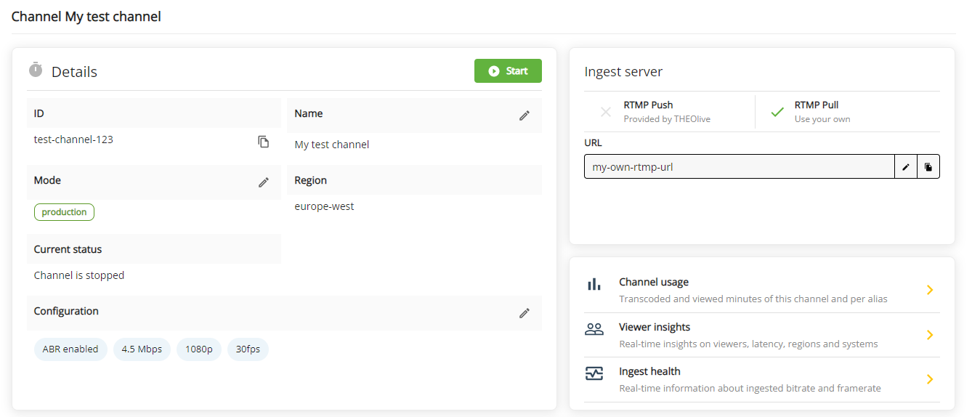Image resolution: width=980 pixels, height=417 pixels.
Task: Click the 4.5 Mbps bitrate chip
Action: pos(142,349)
